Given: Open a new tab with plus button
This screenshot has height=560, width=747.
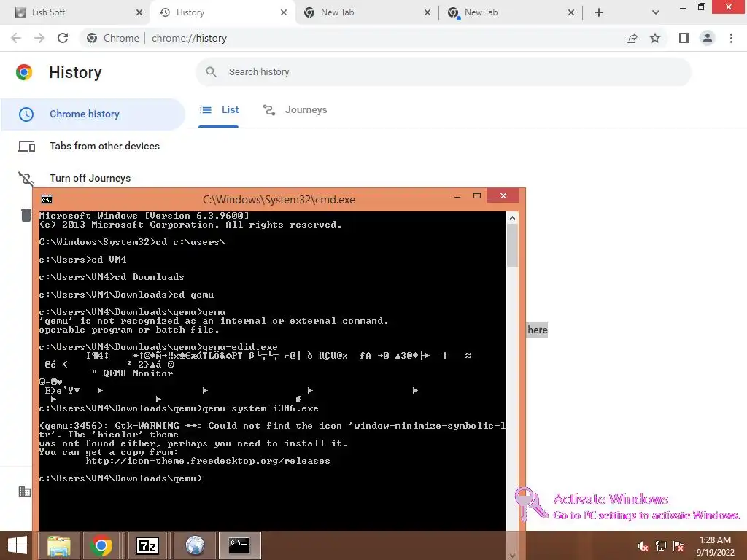Looking at the screenshot, I should tap(599, 12).
